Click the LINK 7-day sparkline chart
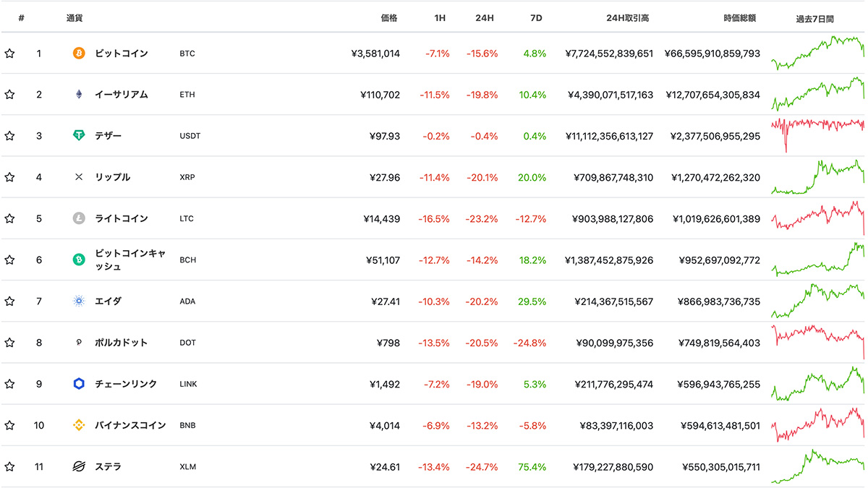 click(x=818, y=383)
